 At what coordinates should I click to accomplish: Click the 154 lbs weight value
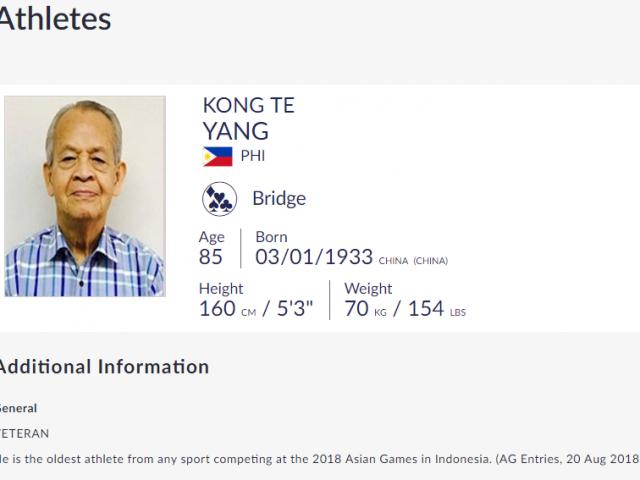(437, 309)
